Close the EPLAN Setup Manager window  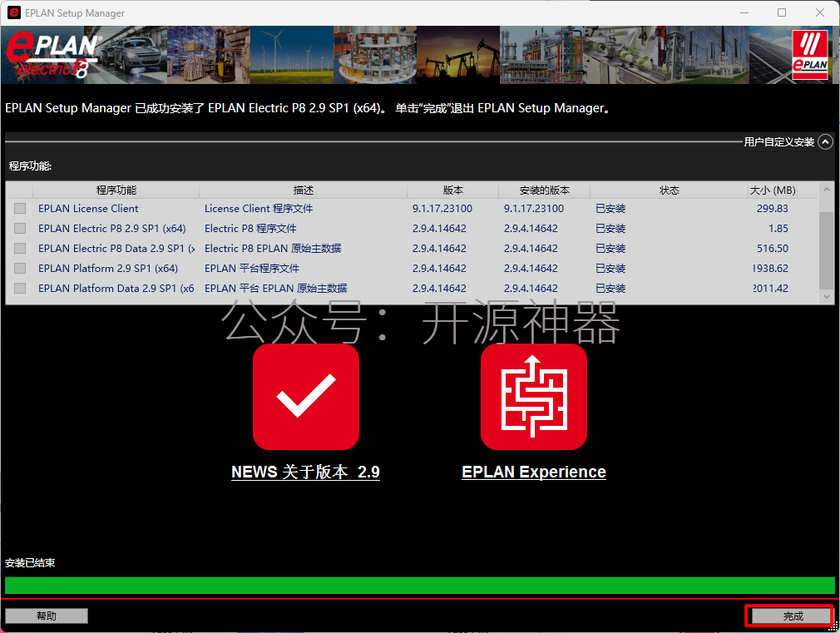tap(820, 12)
